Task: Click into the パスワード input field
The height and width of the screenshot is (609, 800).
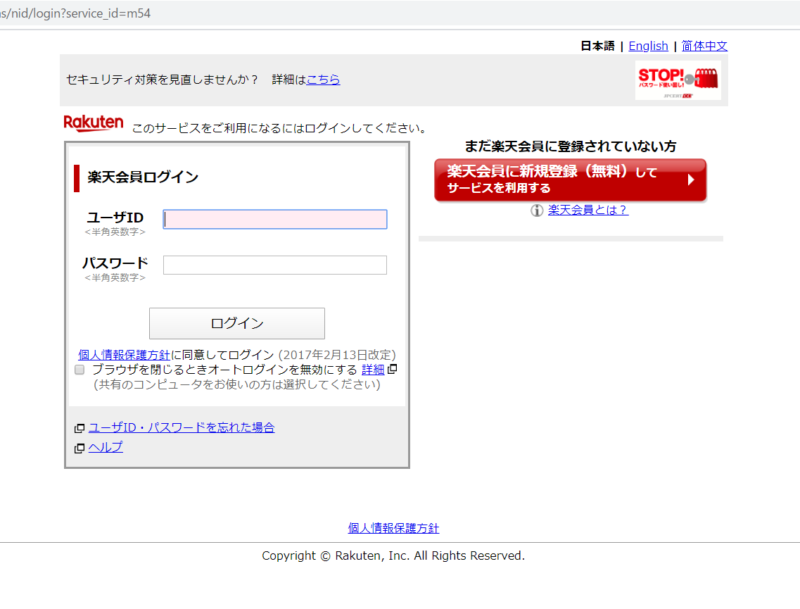Action: [x=275, y=265]
